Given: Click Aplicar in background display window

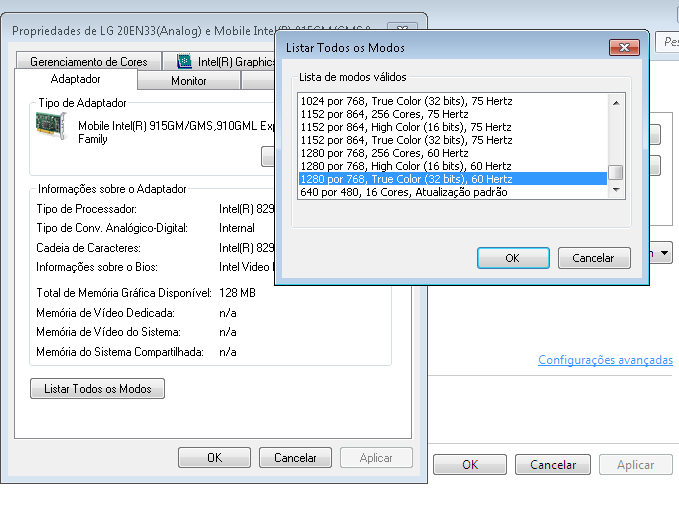Looking at the screenshot, I should click(636, 465).
